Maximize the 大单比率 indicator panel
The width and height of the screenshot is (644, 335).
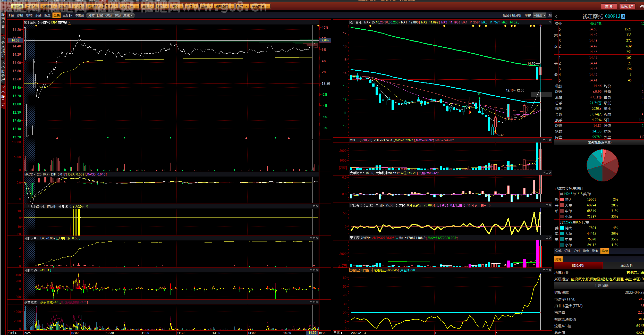click(x=547, y=173)
